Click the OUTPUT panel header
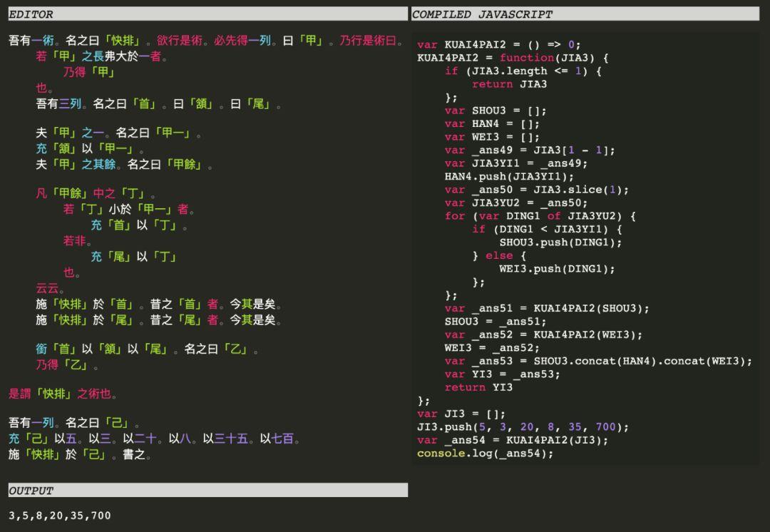The image size is (770, 532). (x=207, y=491)
